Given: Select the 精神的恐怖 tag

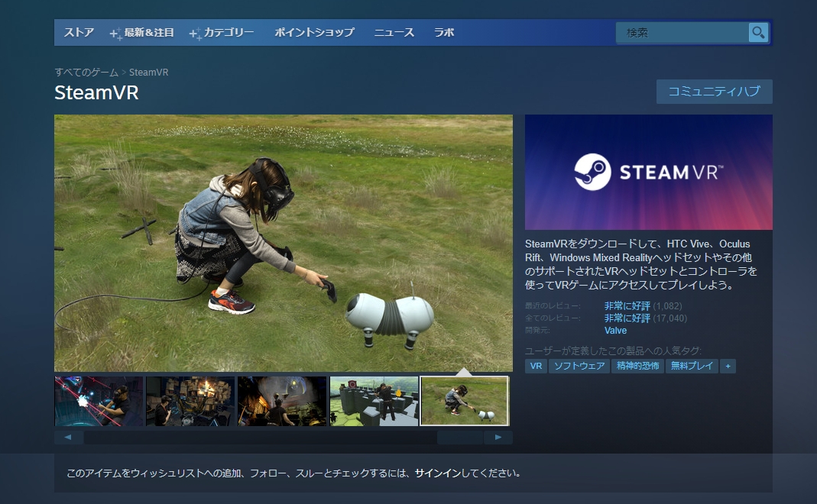Looking at the screenshot, I should click(x=637, y=366).
